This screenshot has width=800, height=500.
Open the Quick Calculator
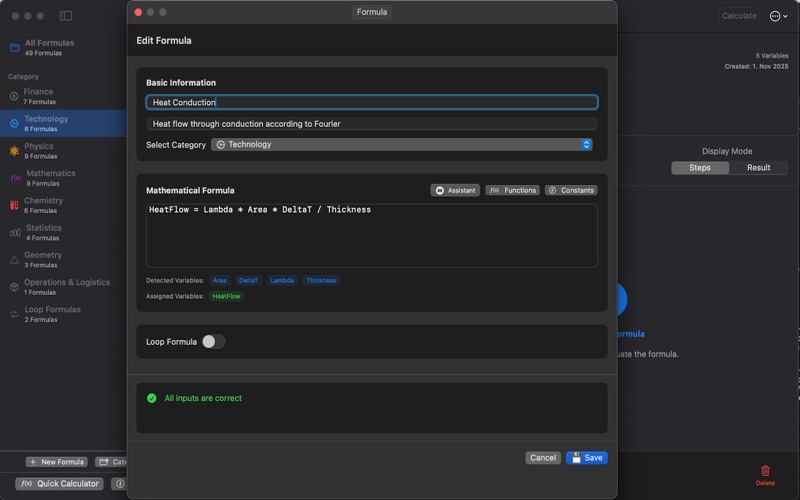[x=59, y=484]
